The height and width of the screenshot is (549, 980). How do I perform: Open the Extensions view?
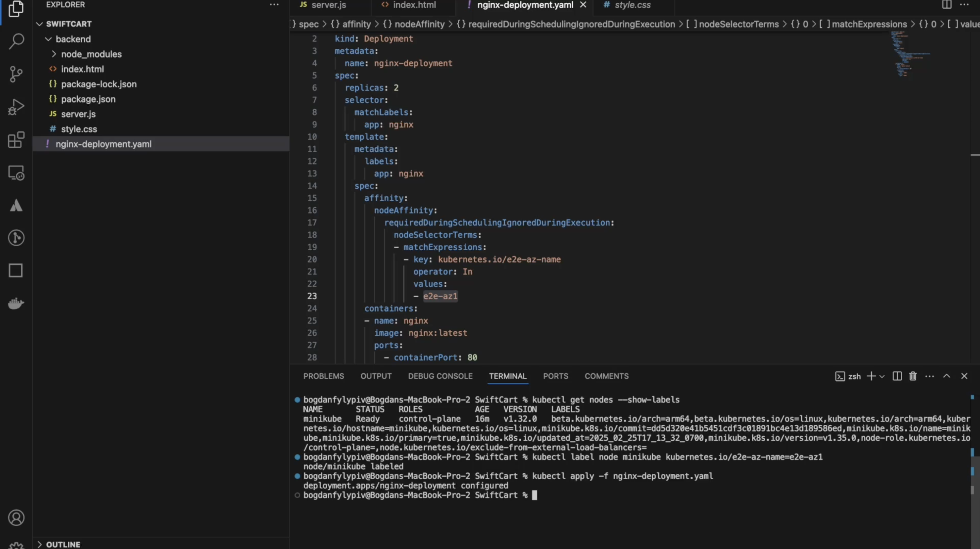[16, 140]
